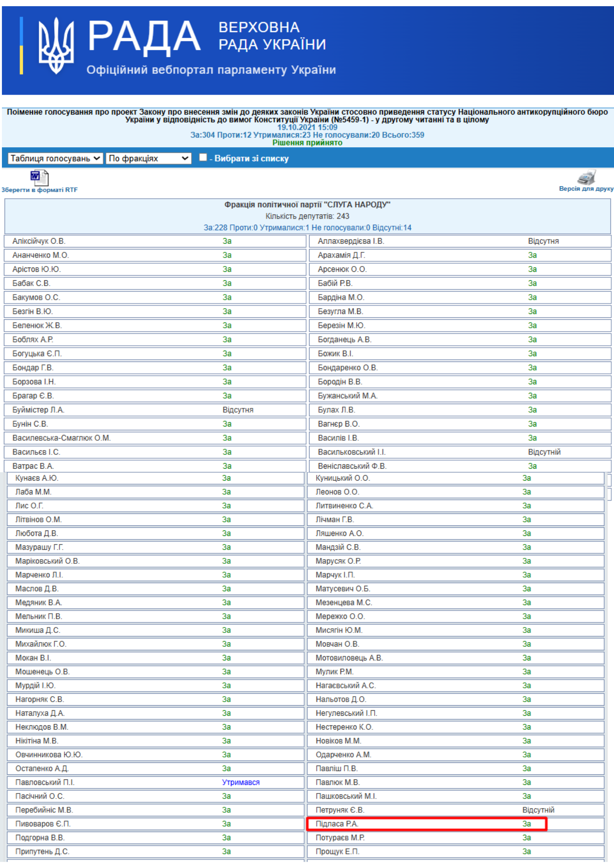Click deputy name "Беленюк Ж.В."
This screenshot has width=614, height=868.
pyautogui.click(x=37, y=326)
